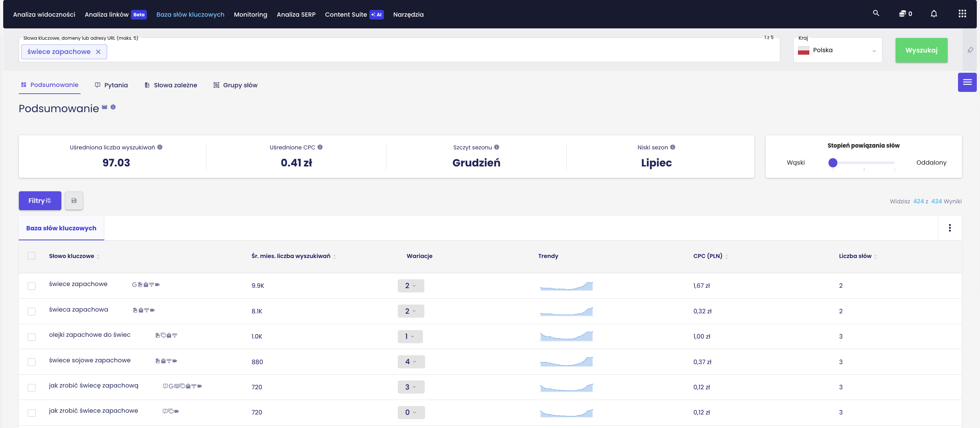Click video icon in jak zrobić świece zapachowe row
Viewport: 980px width, 428px height.
pos(177,411)
